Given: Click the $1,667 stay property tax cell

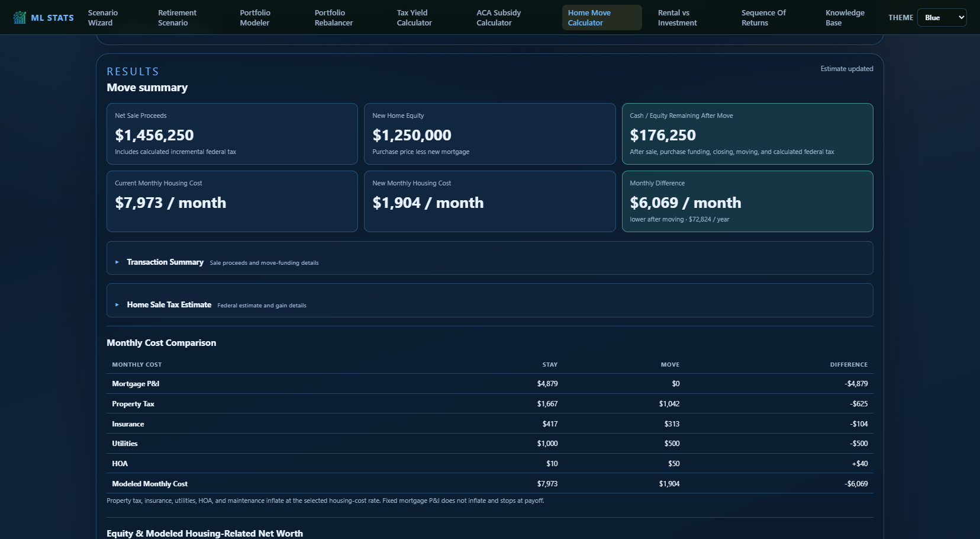Looking at the screenshot, I should 547,404.
